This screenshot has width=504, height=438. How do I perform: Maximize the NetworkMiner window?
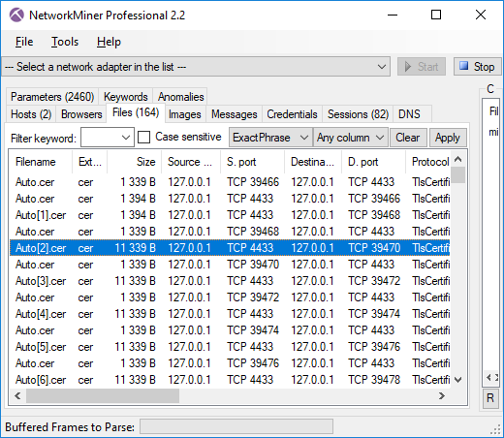[x=436, y=15]
